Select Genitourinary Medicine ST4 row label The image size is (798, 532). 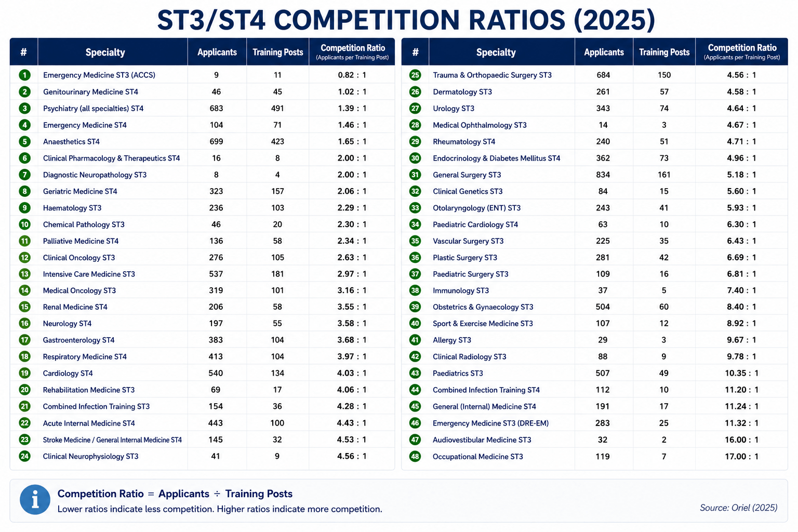pyautogui.click(x=90, y=92)
